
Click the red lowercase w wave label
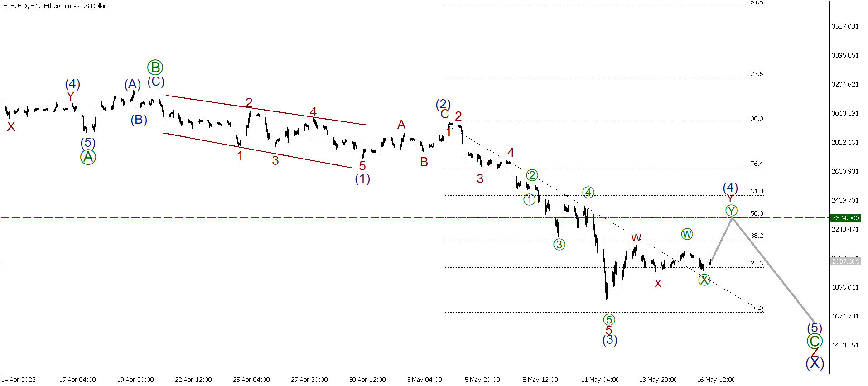coord(636,238)
